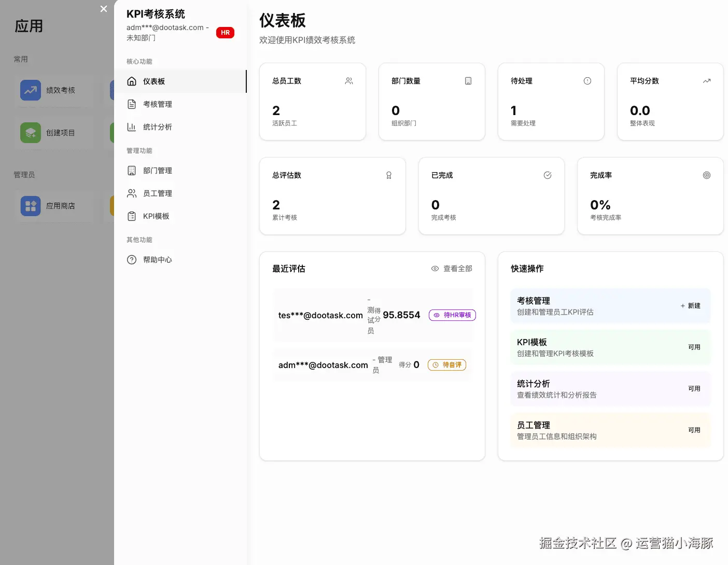The image size is (728, 565).
Task: Click the 完成率 0% value
Action: (600, 205)
